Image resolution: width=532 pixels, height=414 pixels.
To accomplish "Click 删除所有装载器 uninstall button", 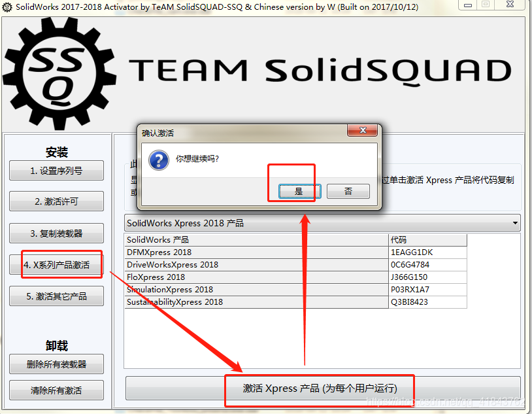I will tap(56, 364).
